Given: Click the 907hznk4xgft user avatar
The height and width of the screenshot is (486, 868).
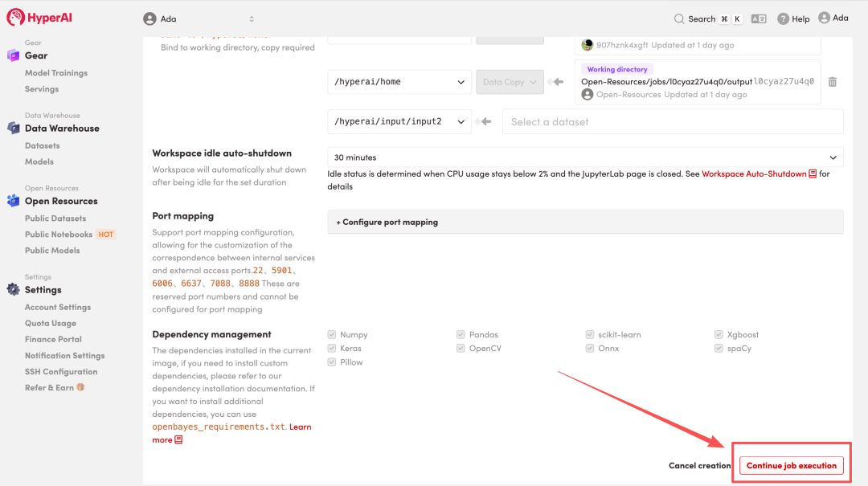Looking at the screenshot, I should 588,45.
